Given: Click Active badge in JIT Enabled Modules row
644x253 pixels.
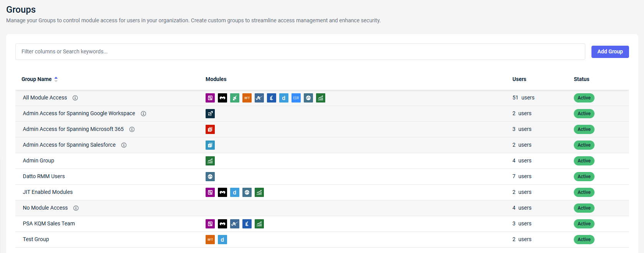Looking at the screenshot, I should click(x=584, y=192).
